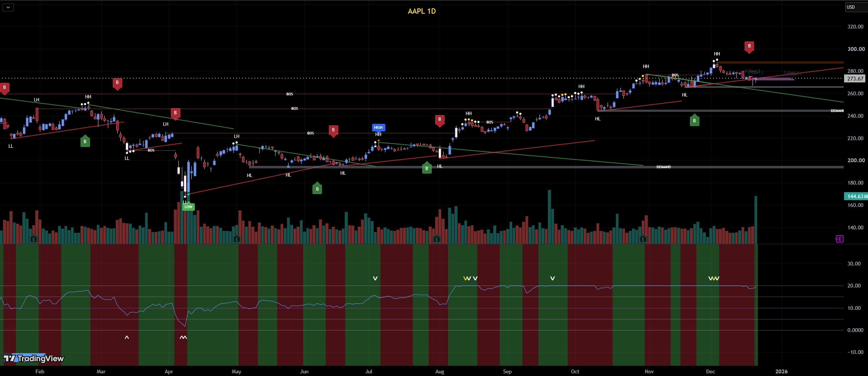Viewport: 868px width, 376px height.
Task: Click the Oct label on time axis
Action: 575,371
